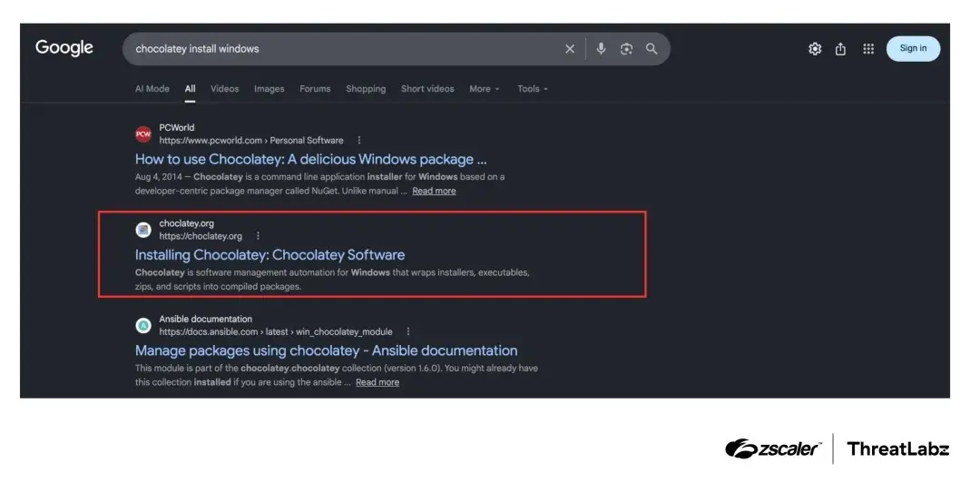Click the Sign in button
Screen dimensions: 980x483
point(913,48)
